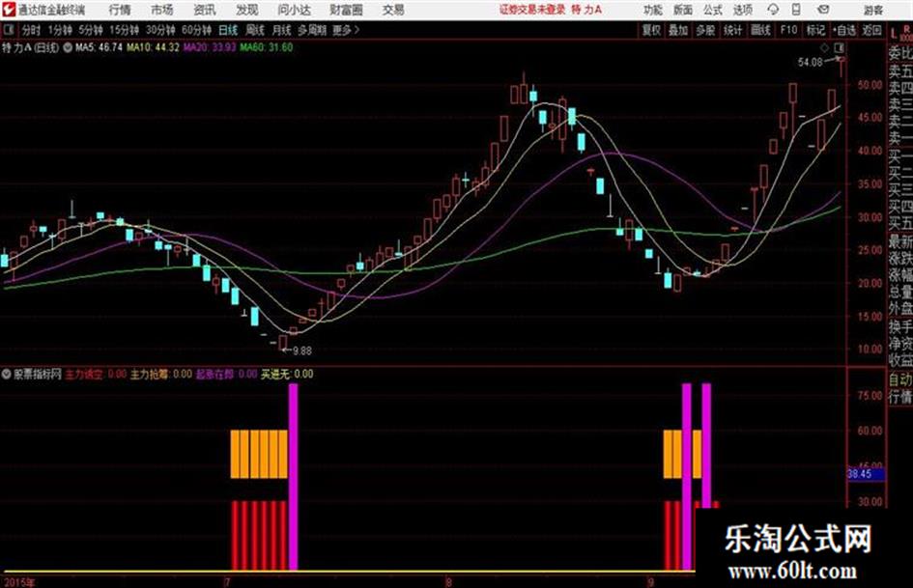Switch to 1分钟 period
Viewport: 913px width, 588px height.
[59, 30]
